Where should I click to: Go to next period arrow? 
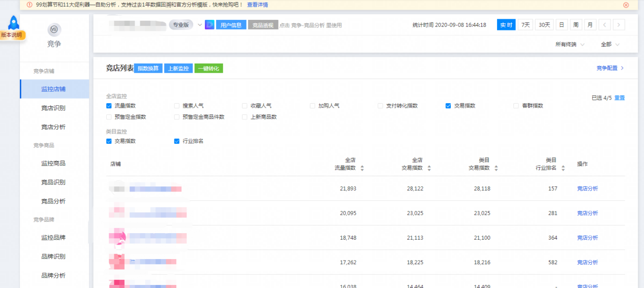click(x=619, y=24)
